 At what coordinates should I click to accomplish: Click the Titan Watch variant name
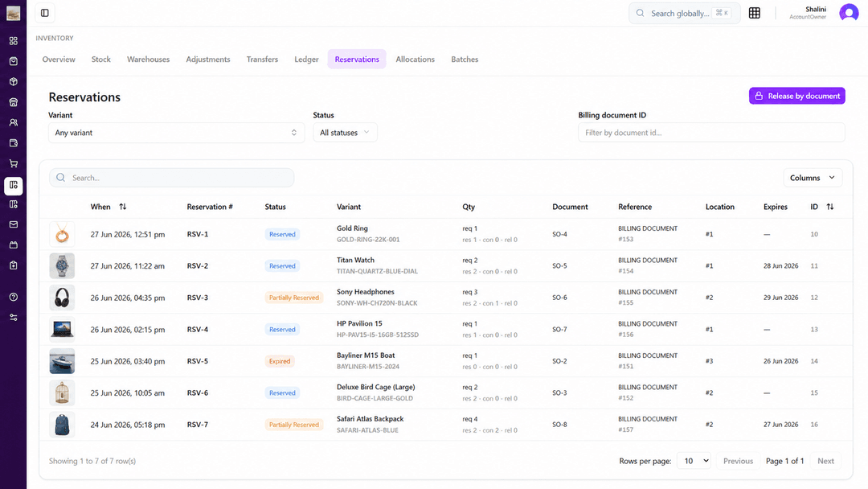coord(355,260)
